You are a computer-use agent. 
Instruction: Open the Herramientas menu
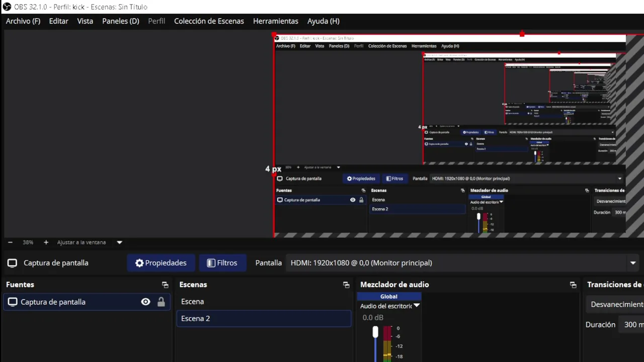pyautogui.click(x=276, y=21)
